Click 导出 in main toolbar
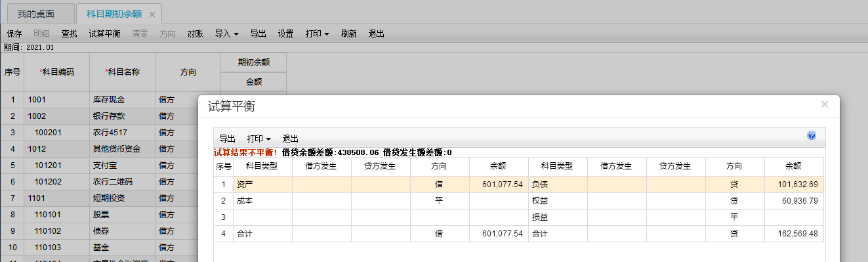 click(258, 33)
